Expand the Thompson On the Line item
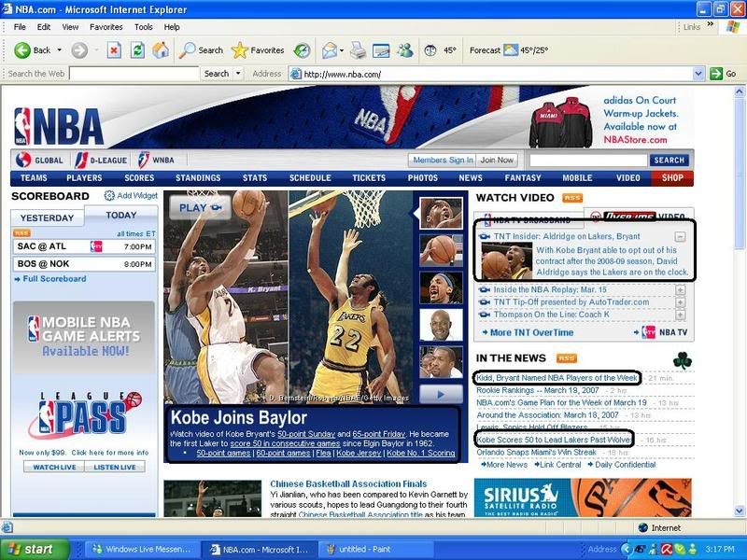This screenshot has width=747, height=560. (680, 315)
